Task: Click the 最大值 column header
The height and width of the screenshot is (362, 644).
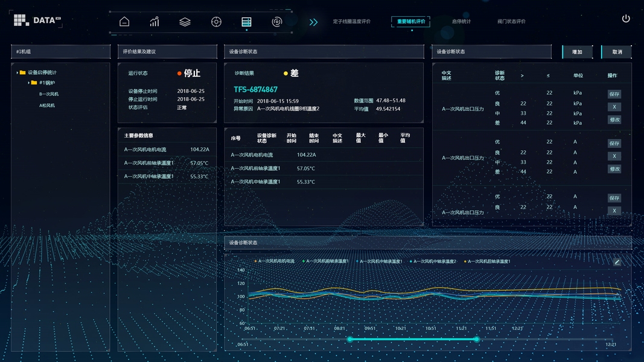Action: 360,138
